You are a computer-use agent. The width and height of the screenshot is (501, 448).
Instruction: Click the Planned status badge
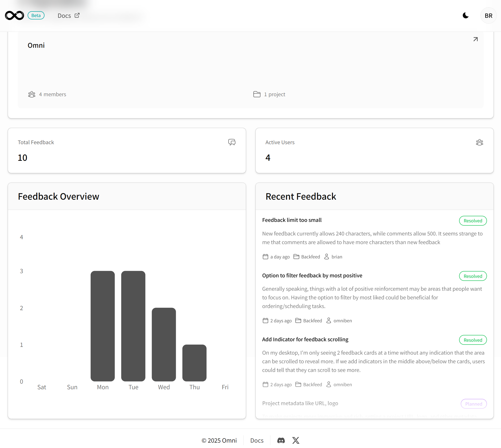473,404
